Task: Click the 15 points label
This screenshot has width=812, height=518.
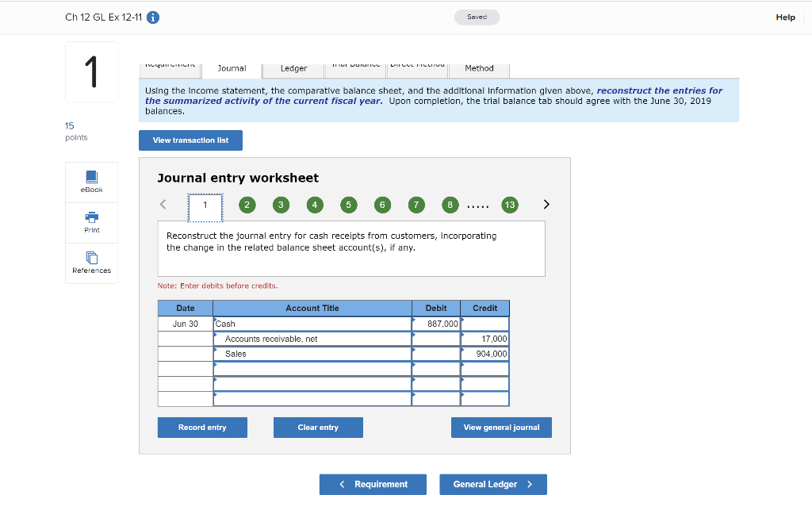Action: point(76,131)
